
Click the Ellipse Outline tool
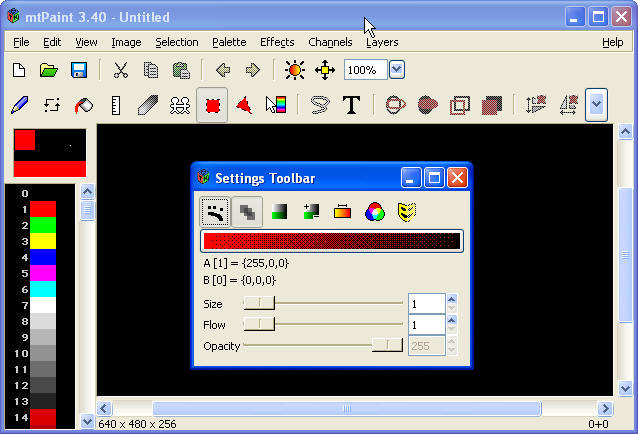coord(395,105)
